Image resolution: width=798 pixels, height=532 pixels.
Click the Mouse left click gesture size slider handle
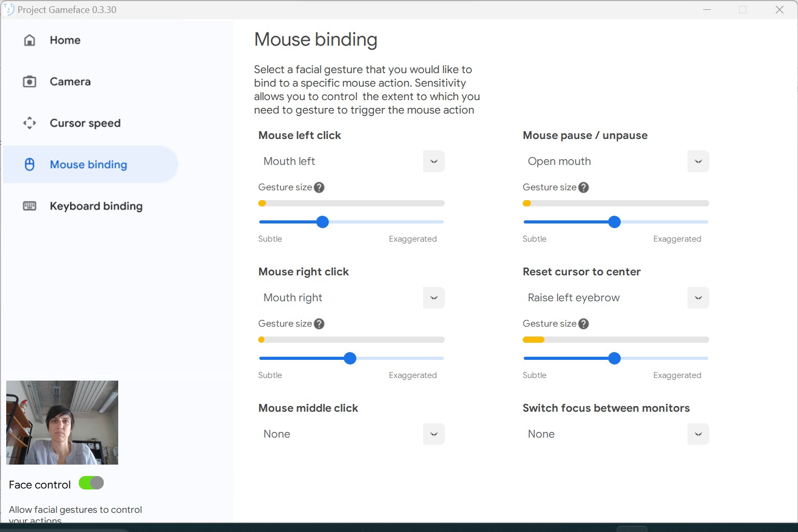point(323,222)
